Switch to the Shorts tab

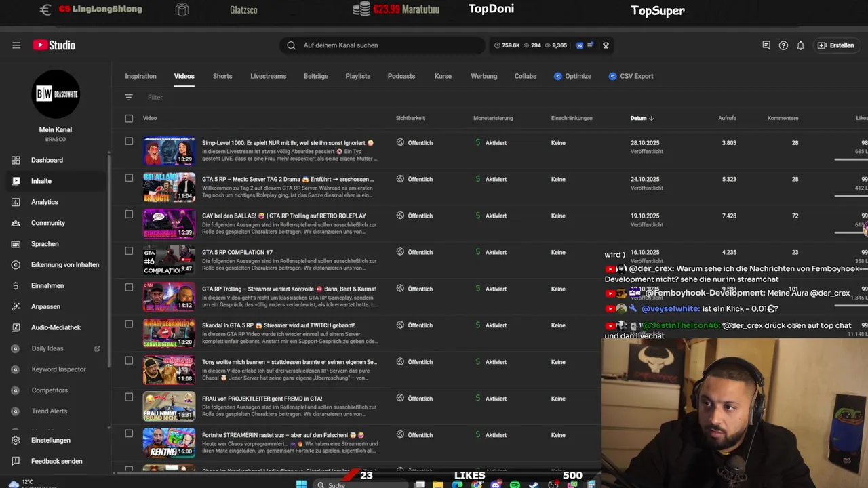(x=222, y=76)
